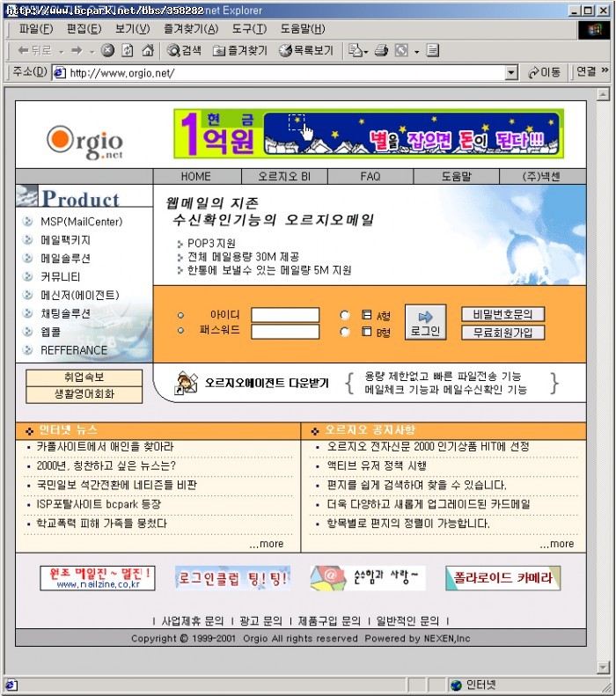Viewport: 616px width, 696px height.
Task: Click the Mail toolbar icon
Action: [x=355, y=50]
